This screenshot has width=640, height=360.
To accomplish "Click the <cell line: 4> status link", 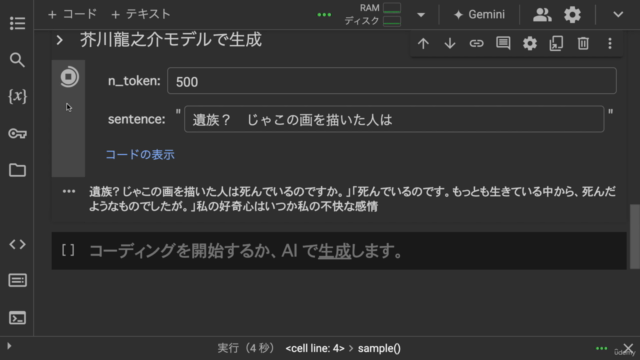I will (315, 348).
